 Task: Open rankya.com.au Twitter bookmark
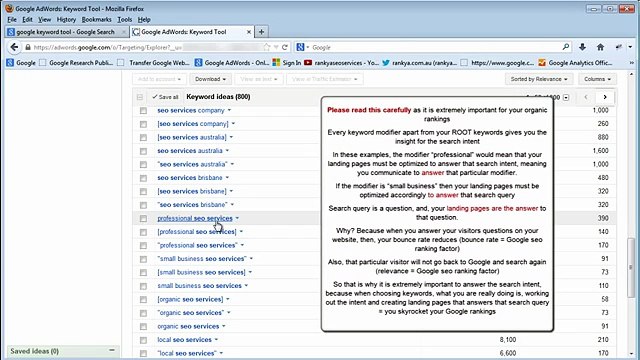point(420,63)
